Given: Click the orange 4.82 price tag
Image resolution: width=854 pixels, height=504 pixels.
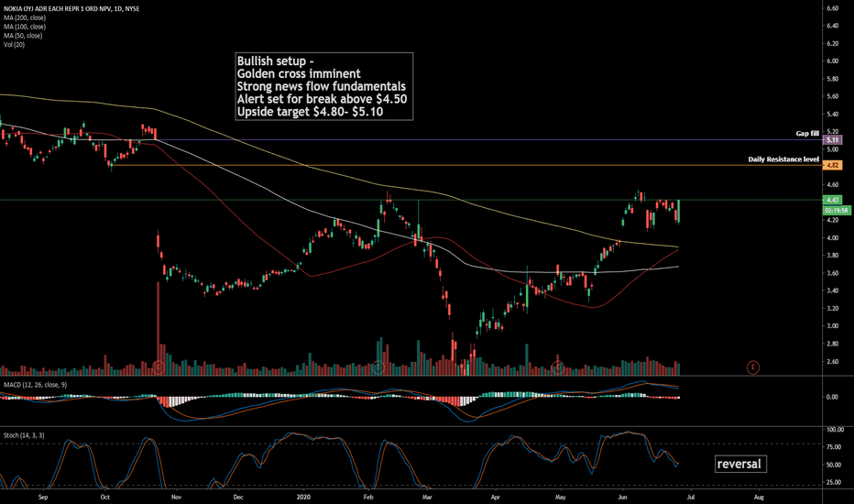Looking at the screenshot, I should pyautogui.click(x=833, y=165).
